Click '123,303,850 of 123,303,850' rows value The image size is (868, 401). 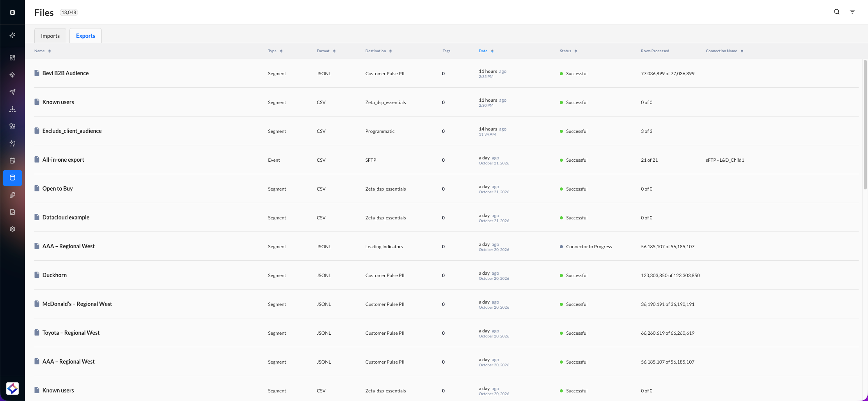(x=670, y=276)
